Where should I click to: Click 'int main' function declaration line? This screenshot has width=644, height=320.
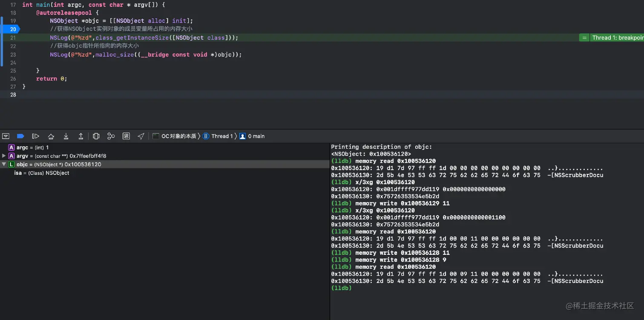coord(94,5)
